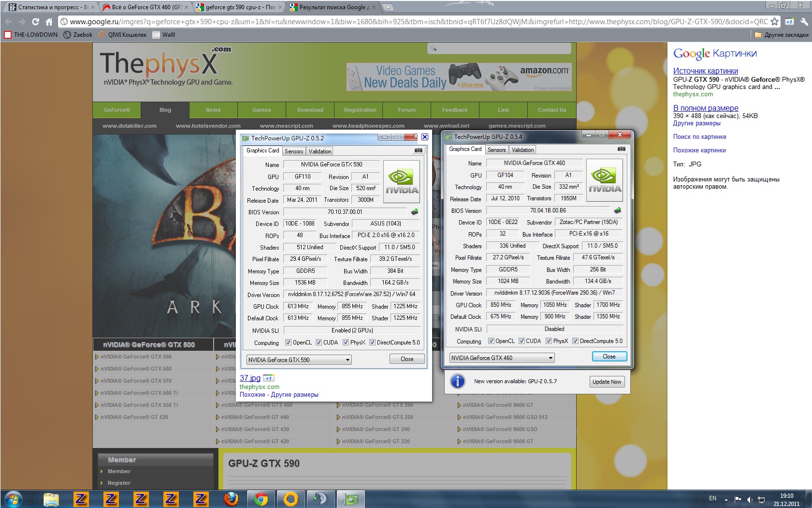Open the Walll bookmark
Image resolution: width=812 pixels, height=508 pixels.
pos(163,35)
